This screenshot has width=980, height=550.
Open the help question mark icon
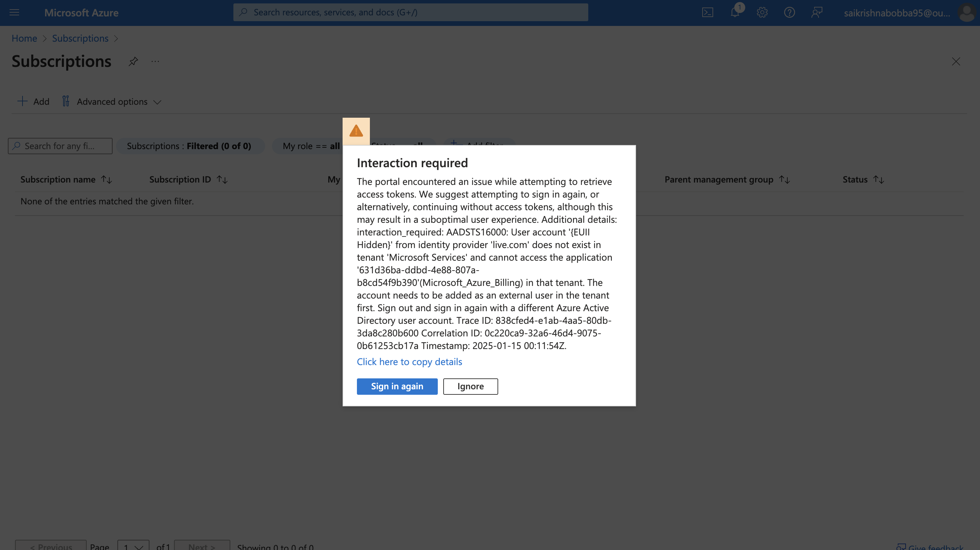[x=789, y=13]
